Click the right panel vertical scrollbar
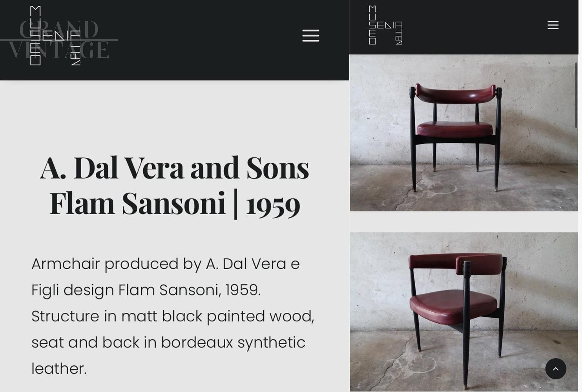The width and height of the screenshot is (582, 392). tap(576, 95)
